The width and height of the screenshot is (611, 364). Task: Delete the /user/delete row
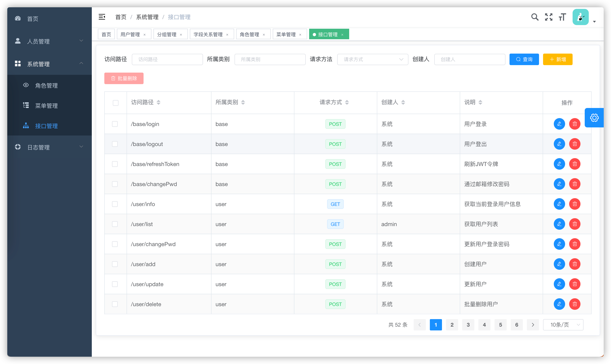[574, 304]
